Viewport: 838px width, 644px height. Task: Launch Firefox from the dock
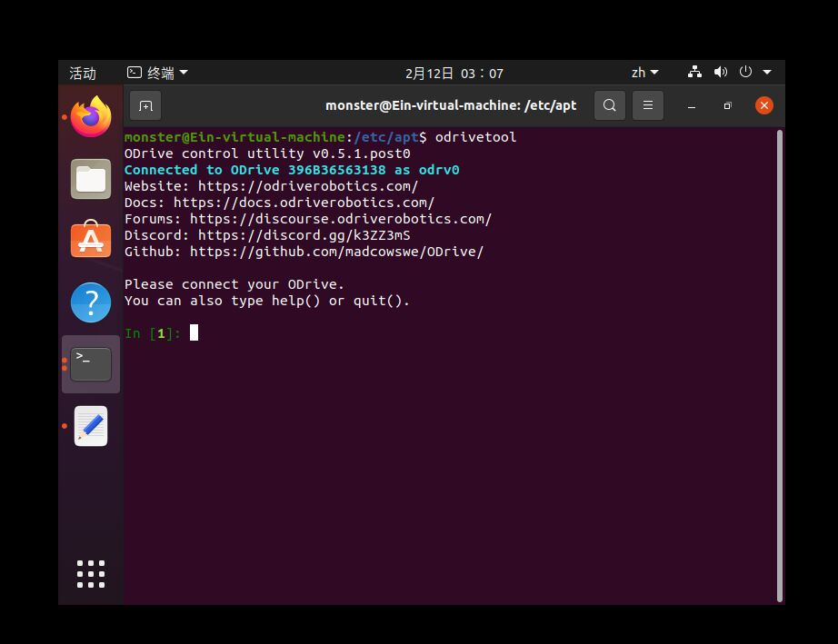click(90, 116)
